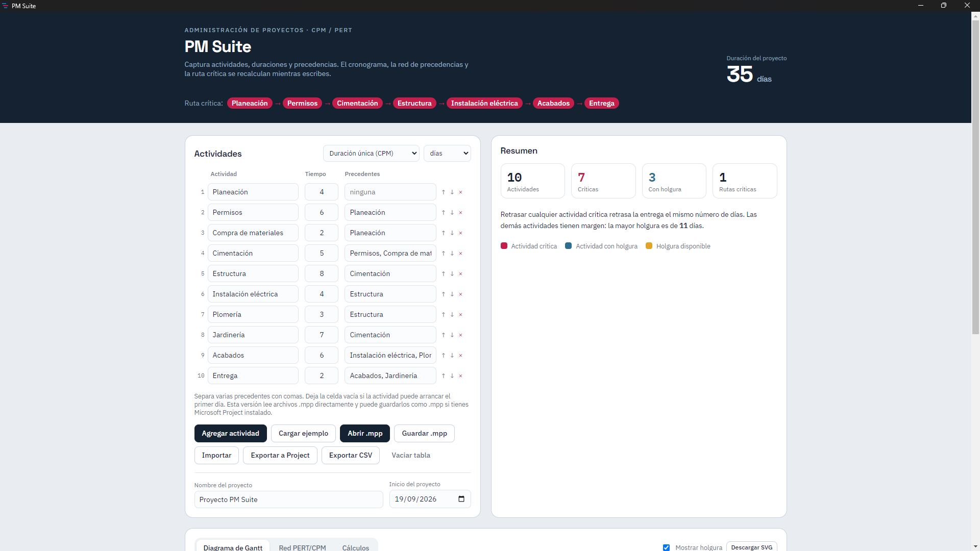This screenshot has width=980, height=551.
Task: Delete the Planeación activity row
Action: pyautogui.click(x=460, y=192)
